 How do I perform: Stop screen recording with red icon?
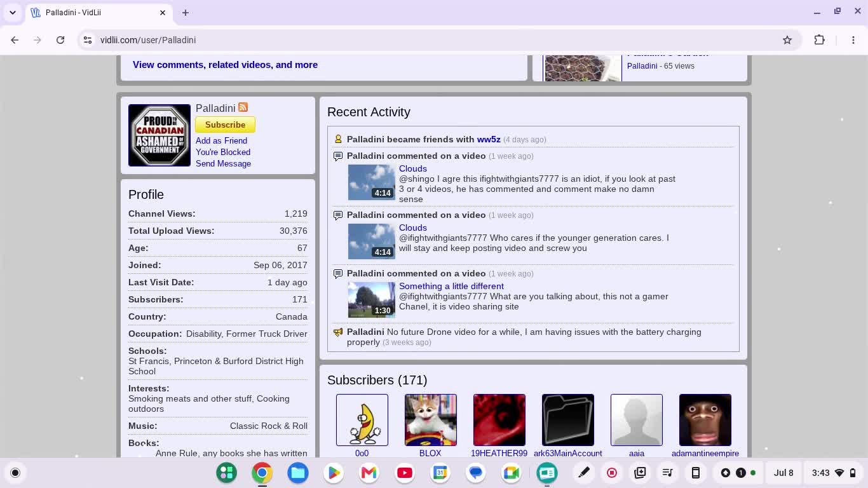(x=612, y=473)
